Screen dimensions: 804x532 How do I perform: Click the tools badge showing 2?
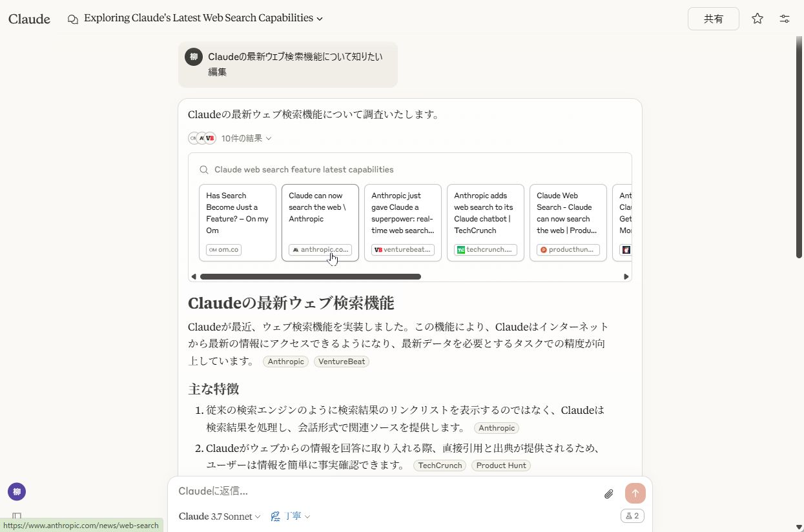632,516
